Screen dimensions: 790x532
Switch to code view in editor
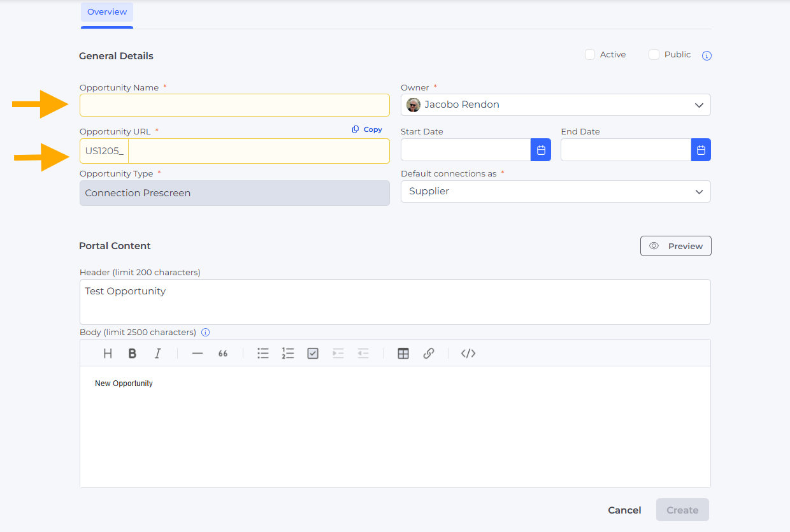[468, 354]
